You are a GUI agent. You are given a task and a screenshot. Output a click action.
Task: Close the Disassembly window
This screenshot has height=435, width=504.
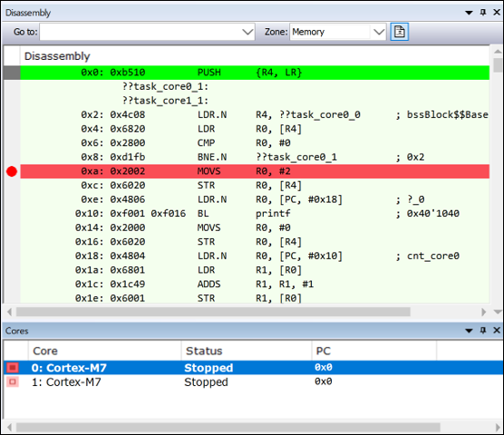coord(497,12)
